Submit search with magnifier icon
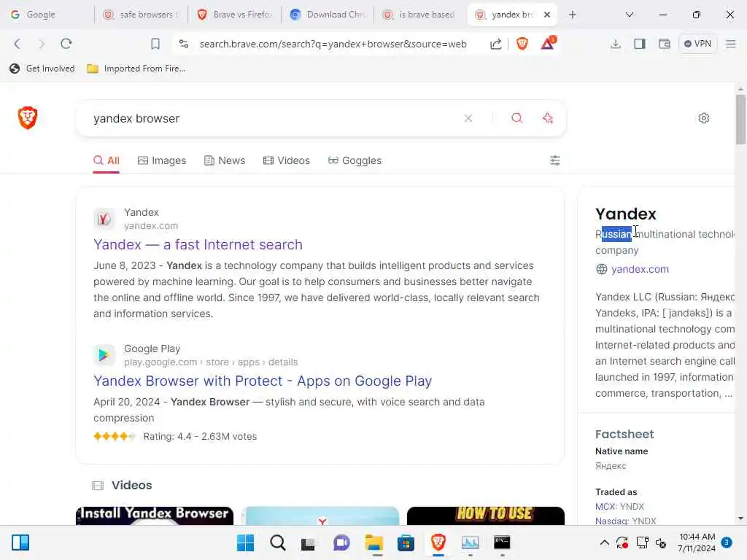This screenshot has width=747, height=560. (x=517, y=118)
